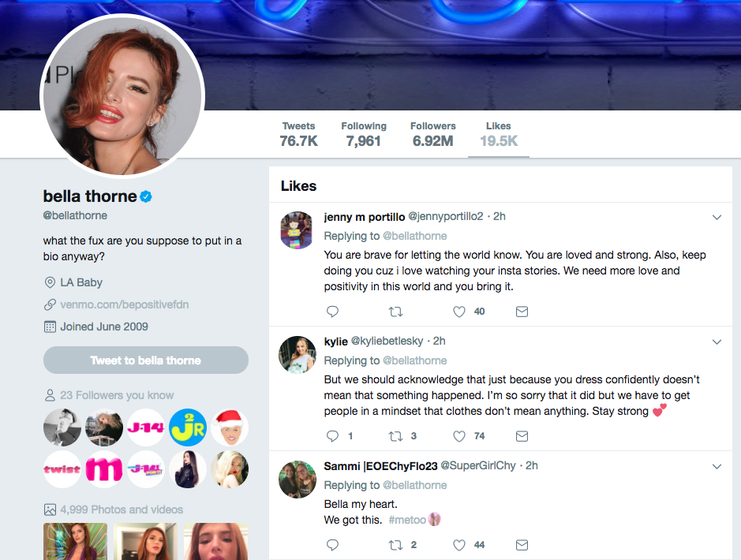741x560 pixels.
Task: Open venmo.com/bepositivefdn link
Action: point(124,304)
